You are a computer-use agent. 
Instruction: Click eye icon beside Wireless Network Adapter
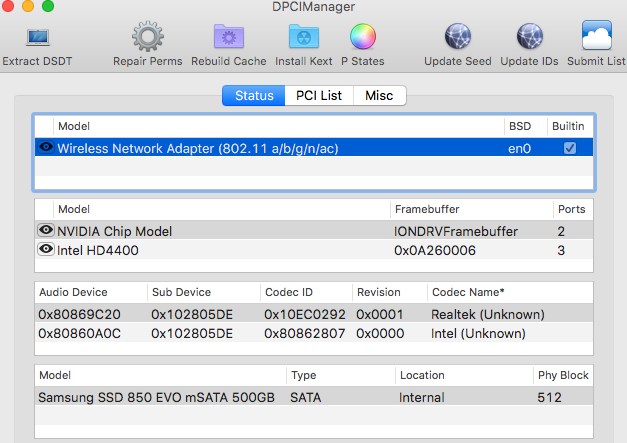click(45, 148)
